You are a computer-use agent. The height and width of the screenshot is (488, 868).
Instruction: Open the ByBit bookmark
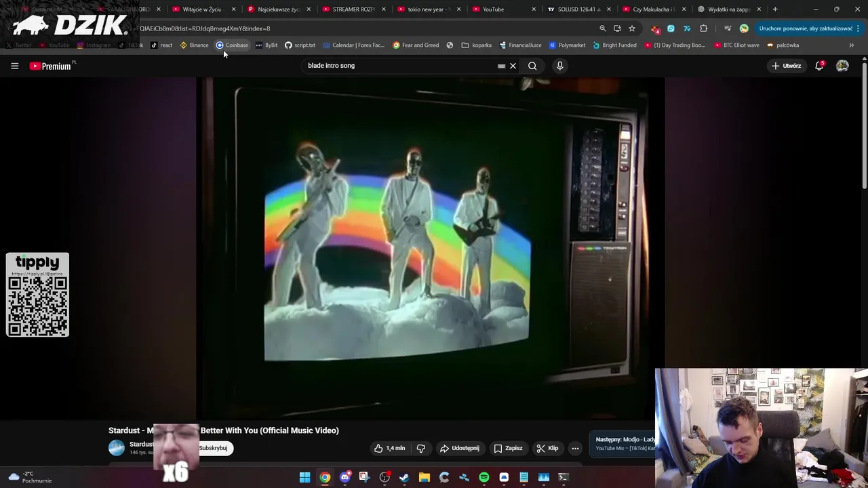point(267,45)
